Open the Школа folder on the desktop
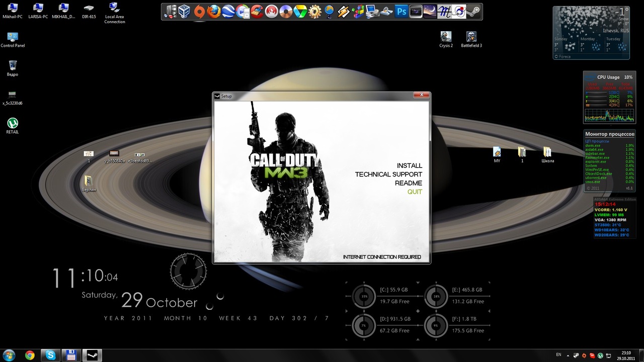The image size is (644, 362). pos(547,155)
